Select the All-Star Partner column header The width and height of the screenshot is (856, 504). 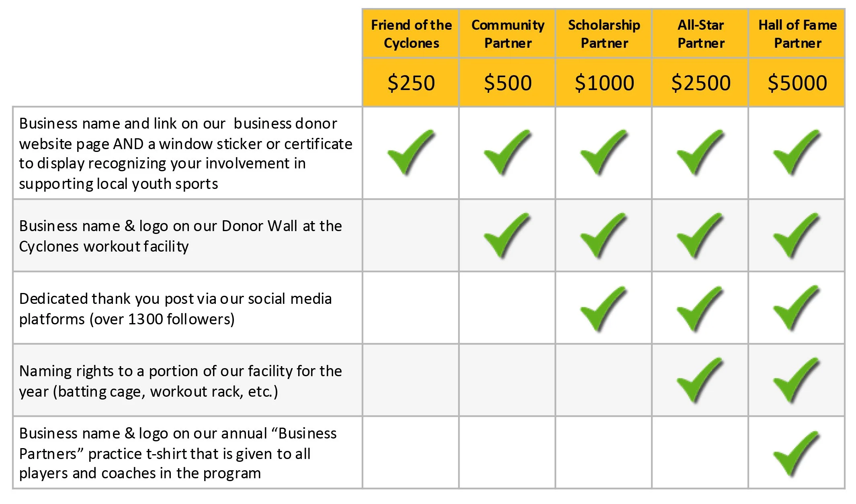tap(700, 34)
